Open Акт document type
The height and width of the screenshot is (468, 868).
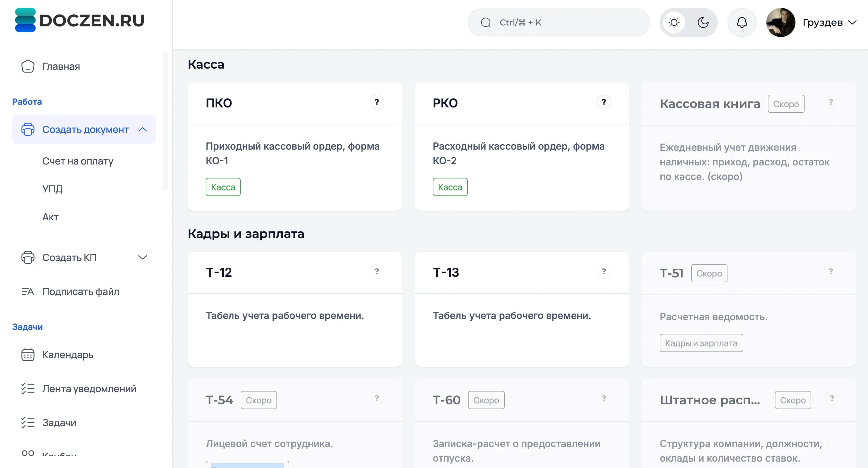[x=50, y=217]
